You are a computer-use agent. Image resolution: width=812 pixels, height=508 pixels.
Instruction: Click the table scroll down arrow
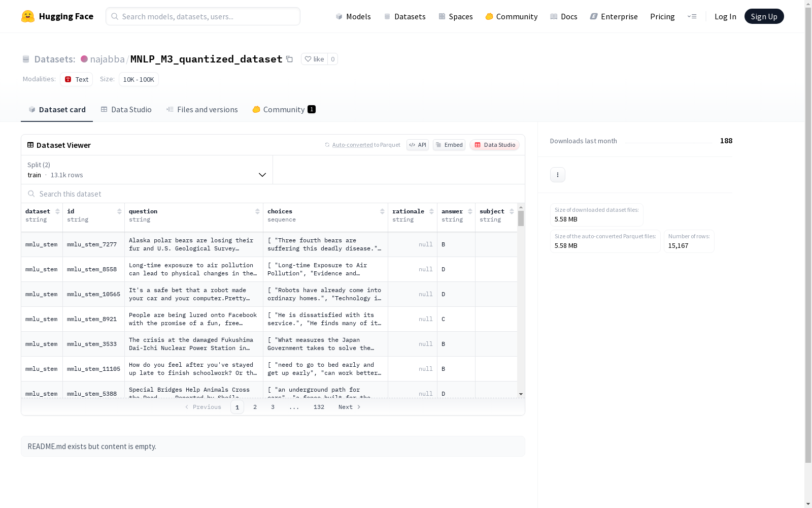[x=521, y=394]
